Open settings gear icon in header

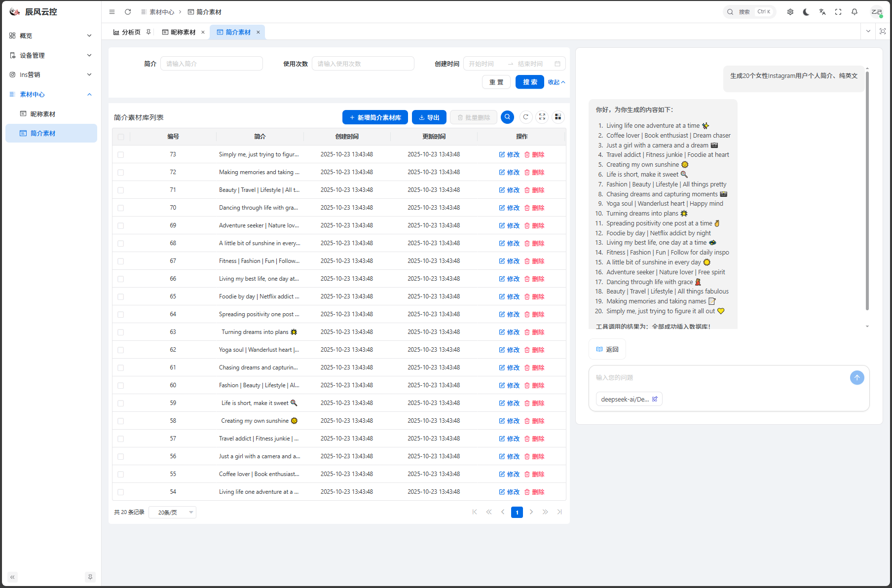(790, 12)
